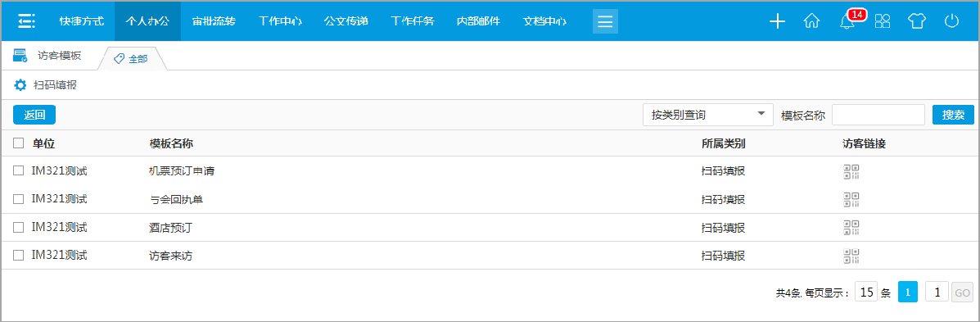Viewport: 980px width, 322px height.
Task: Go to the home page icon
Action: 811,21
